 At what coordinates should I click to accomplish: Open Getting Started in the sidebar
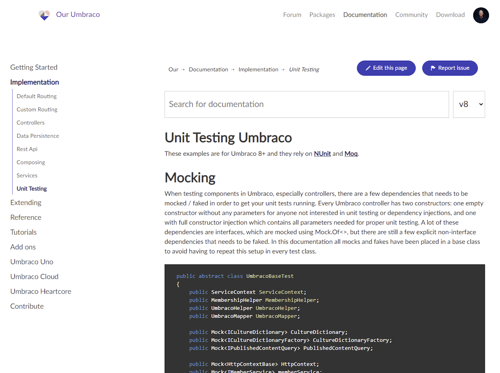[34, 67]
